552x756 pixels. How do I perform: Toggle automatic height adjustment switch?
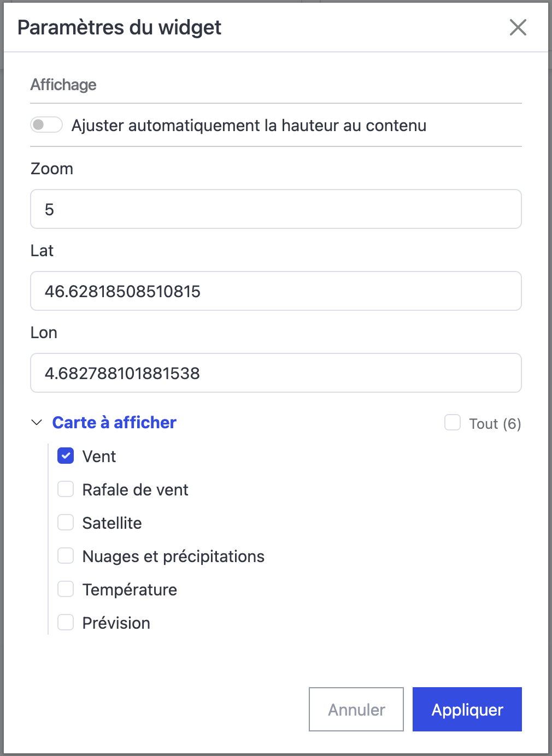pos(46,125)
